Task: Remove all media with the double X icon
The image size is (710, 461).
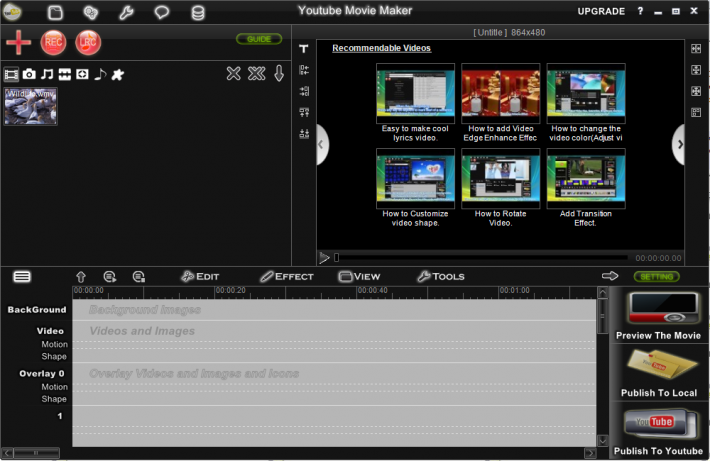Action: click(x=257, y=73)
